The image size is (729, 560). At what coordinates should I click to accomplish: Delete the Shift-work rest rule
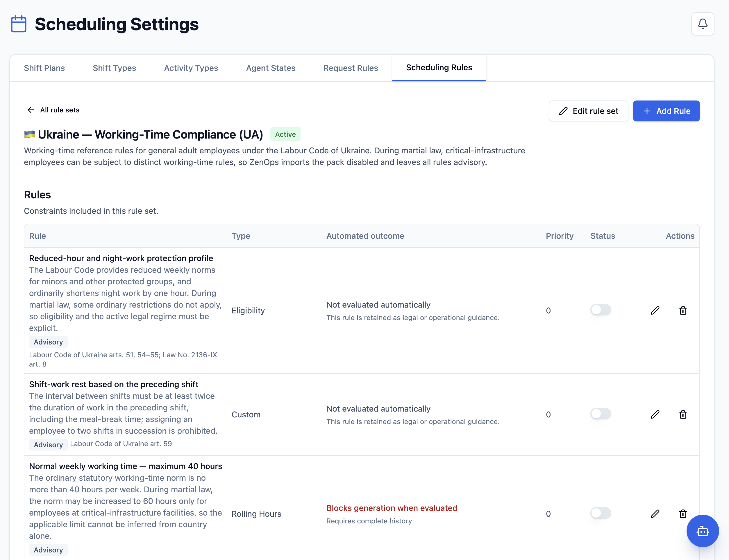pyautogui.click(x=683, y=414)
